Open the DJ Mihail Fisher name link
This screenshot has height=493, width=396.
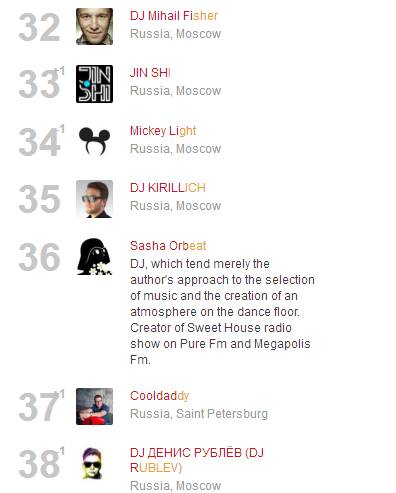pos(174,16)
